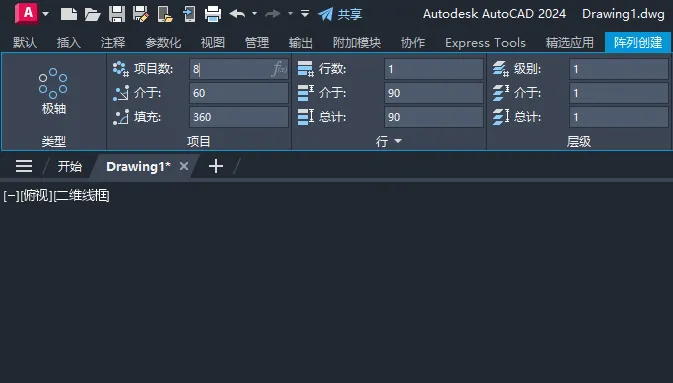Image resolution: width=673 pixels, height=383 pixels.
Task: Click the 层级 panel title
Action: click(579, 141)
